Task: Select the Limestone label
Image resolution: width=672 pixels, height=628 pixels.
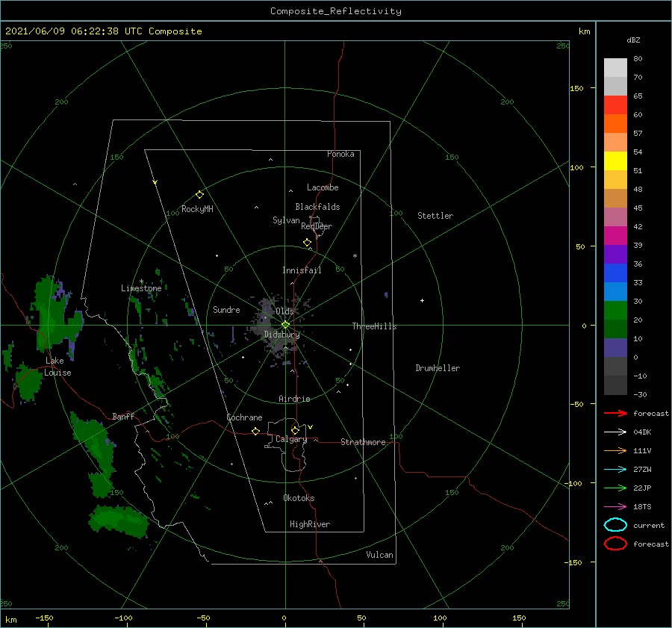Action: point(141,288)
